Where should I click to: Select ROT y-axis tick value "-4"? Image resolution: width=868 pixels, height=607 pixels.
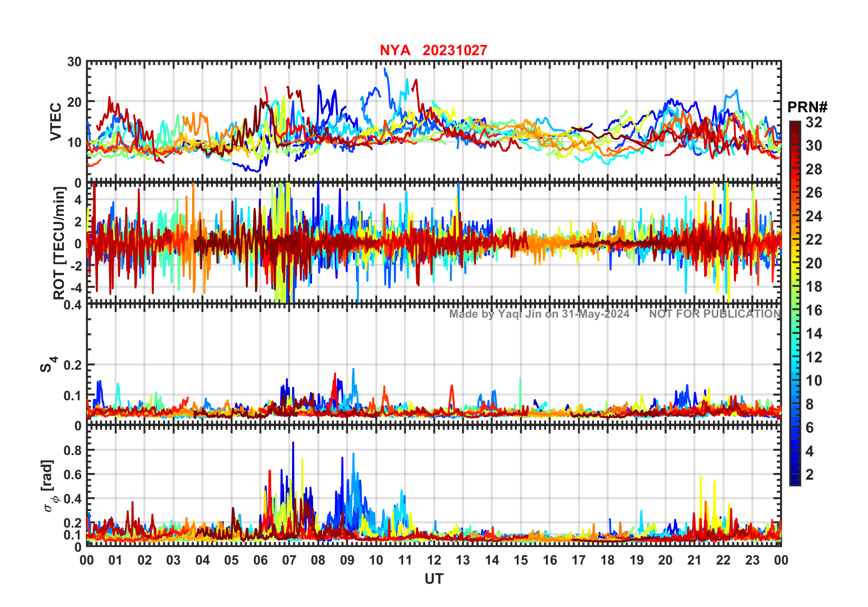pos(76,288)
